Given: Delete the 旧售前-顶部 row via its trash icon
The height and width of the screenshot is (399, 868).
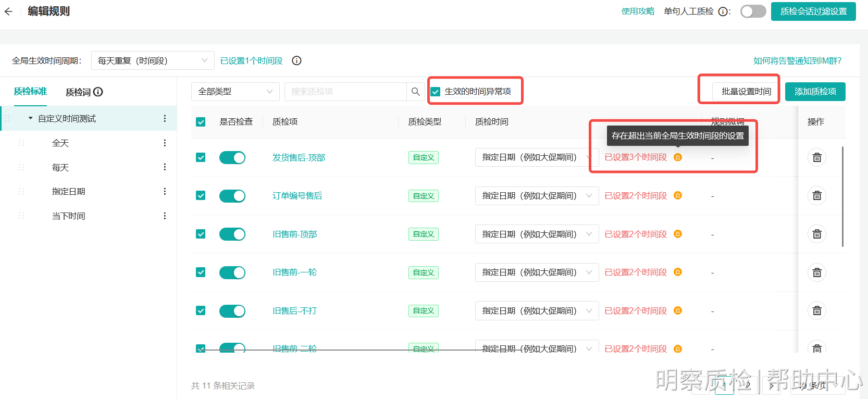Looking at the screenshot, I should click(x=817, y=234).
